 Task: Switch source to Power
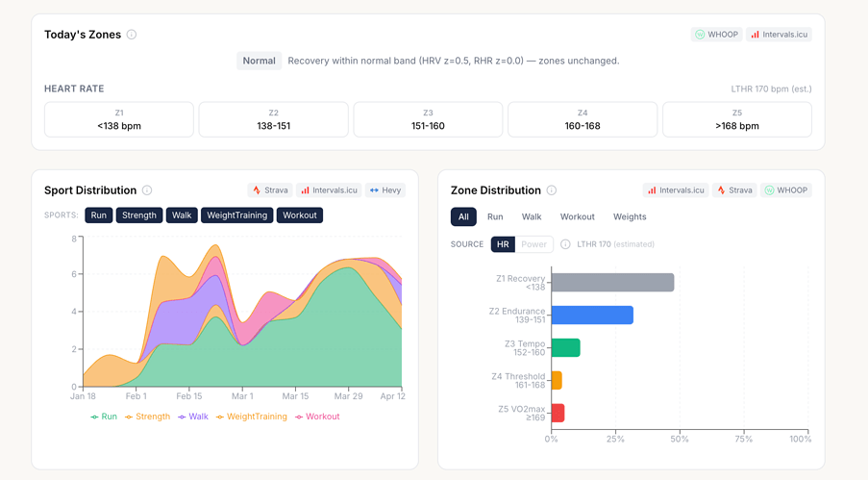(x=533, y=244)
